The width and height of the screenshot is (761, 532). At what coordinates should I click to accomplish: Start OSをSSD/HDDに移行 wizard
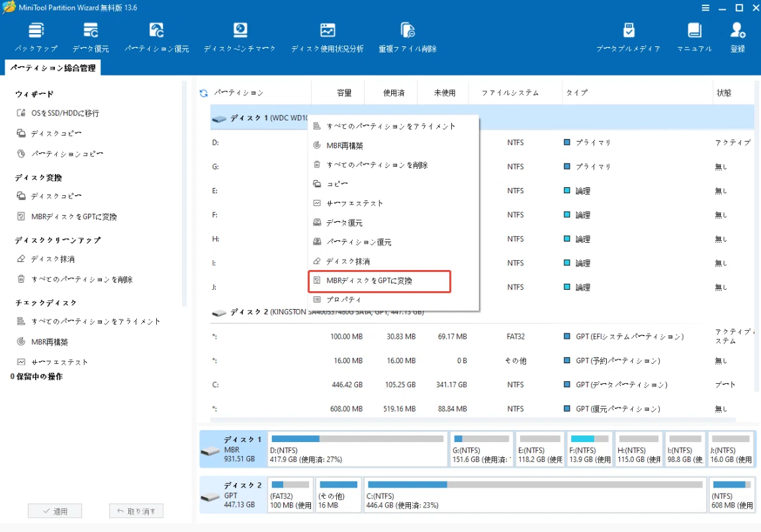click(x=58, y=113)
